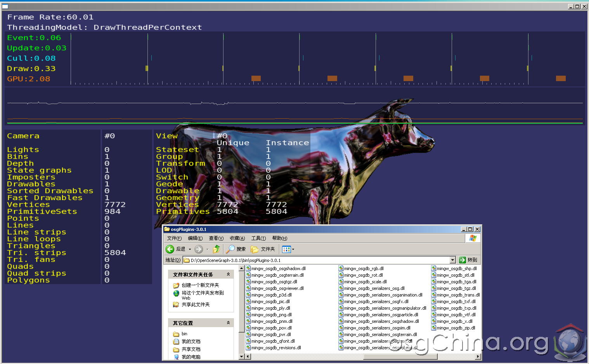Click file name mingw_osgdb_serializers_osgparticle.dll
This screenshot has height=364, width=589.
[x=381, y=315]
